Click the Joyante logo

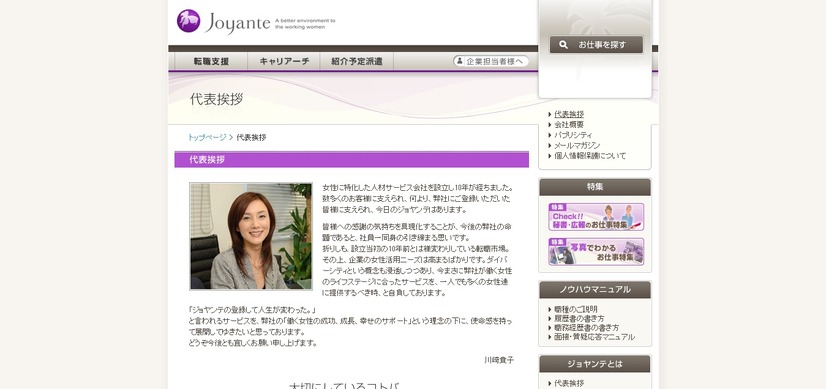coord(223,22)
